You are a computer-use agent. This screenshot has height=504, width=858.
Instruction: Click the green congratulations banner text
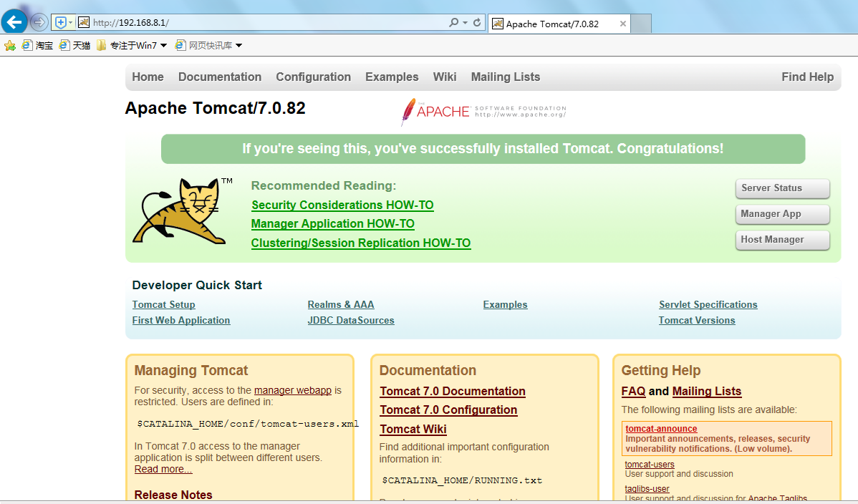(x=483, y=149)
